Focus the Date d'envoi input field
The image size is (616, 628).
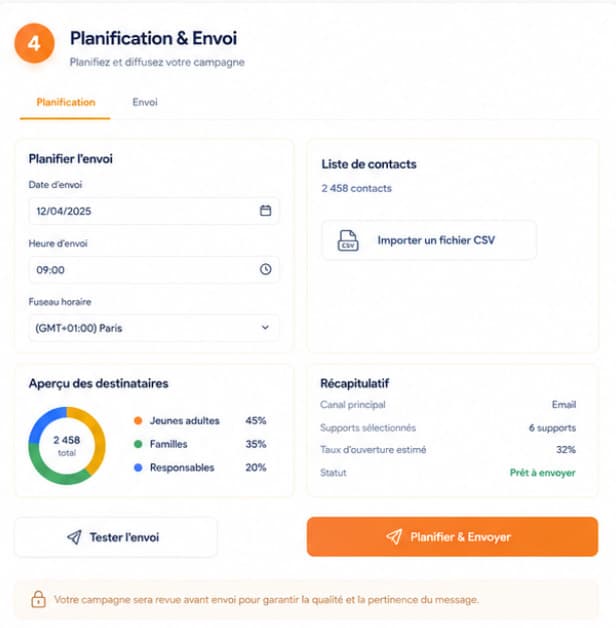[x=154, y=211]
